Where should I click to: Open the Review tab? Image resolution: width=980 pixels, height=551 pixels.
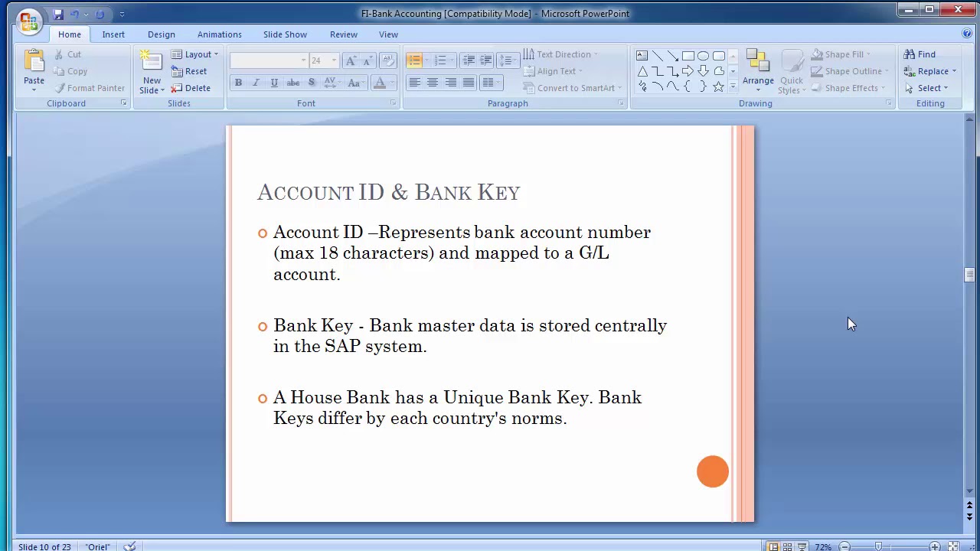pos(343,34)
